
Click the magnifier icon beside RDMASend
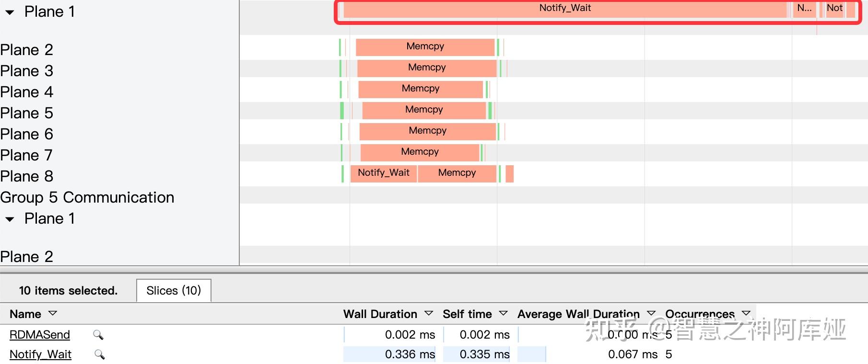(x=98, y=335)
